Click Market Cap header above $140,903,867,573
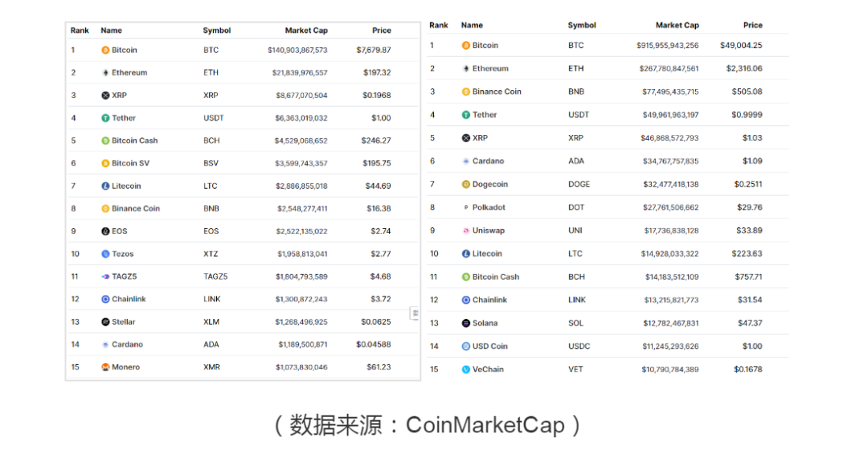Viewport: 868px width, 450px height. (x=306, y=31)
